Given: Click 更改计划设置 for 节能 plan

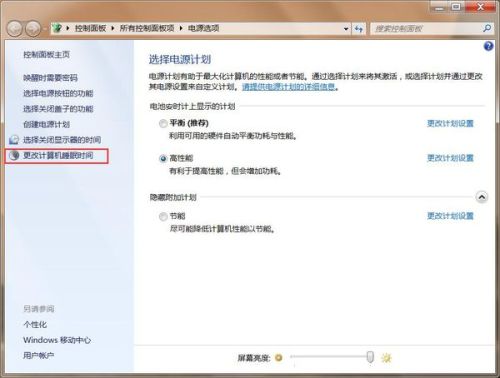Looking at the screenshot, I should [450, 216].
